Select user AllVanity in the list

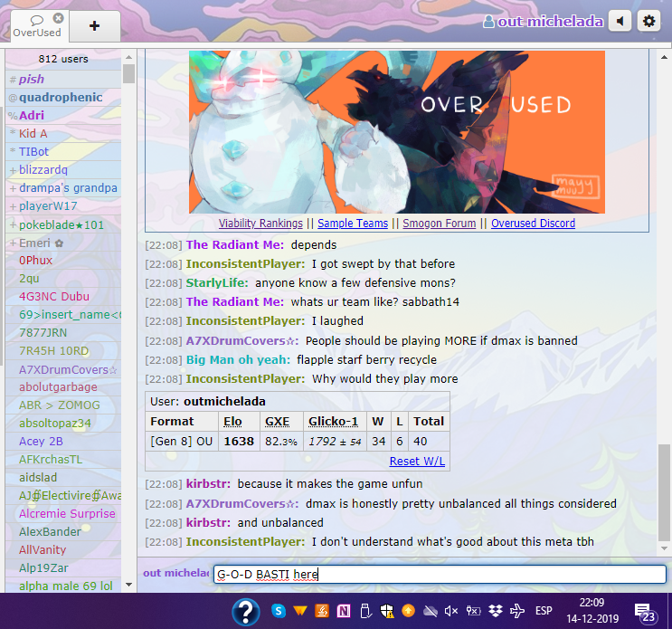click(63, 549)
